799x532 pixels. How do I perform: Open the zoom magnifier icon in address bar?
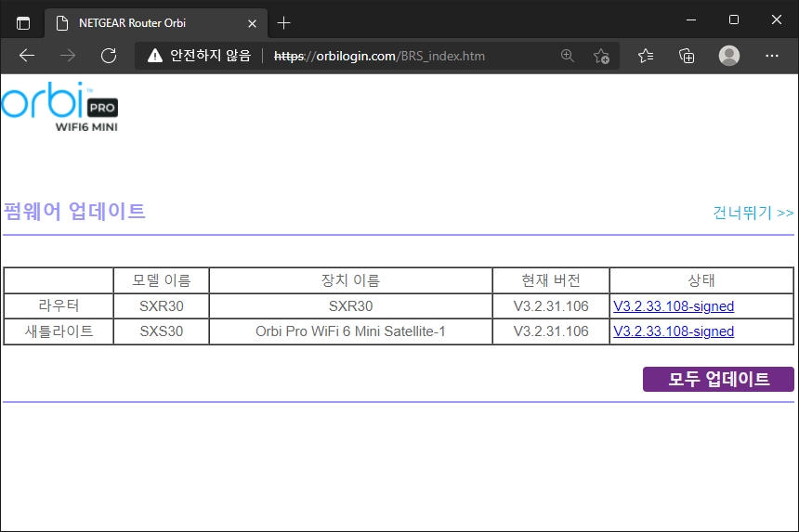point(567,56)
